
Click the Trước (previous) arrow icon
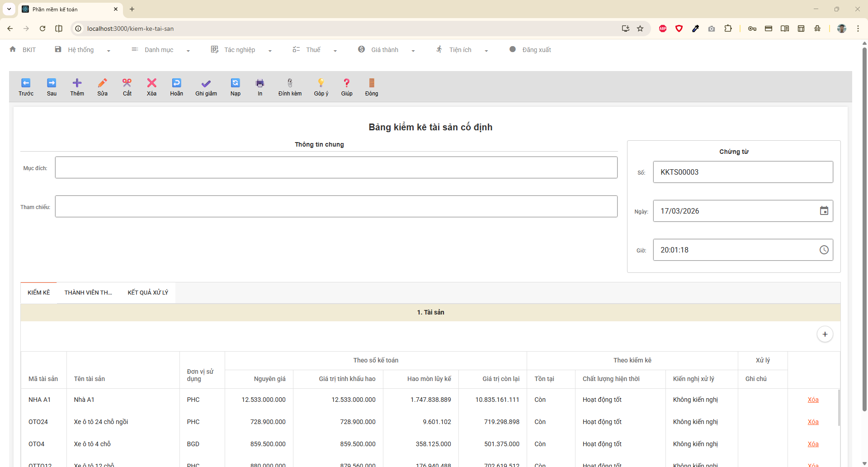26,83
